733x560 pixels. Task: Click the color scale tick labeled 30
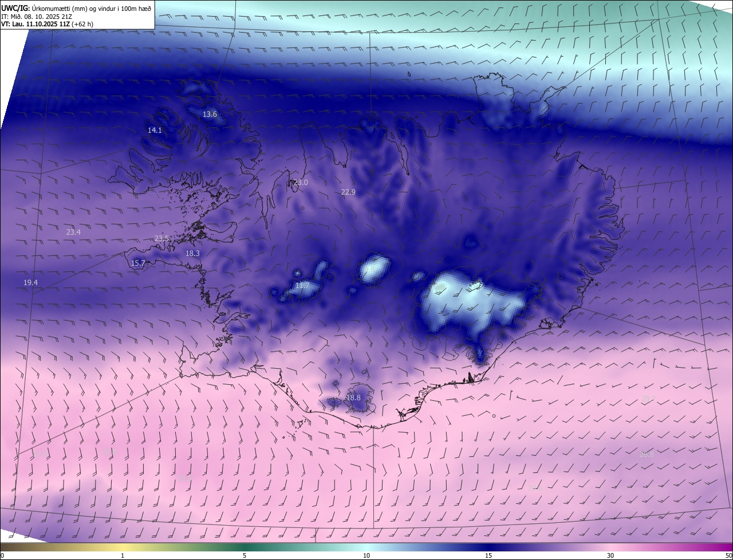point(610,555)
